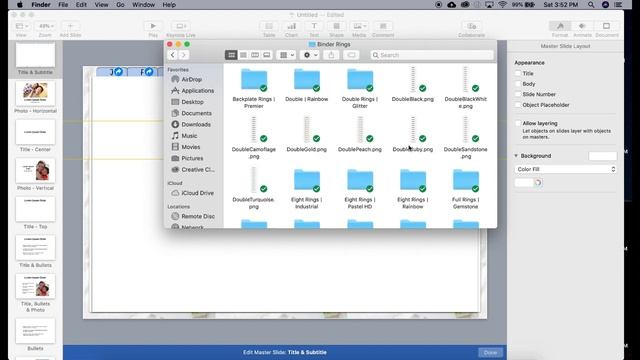Switch Finder to icon view
Screen dimensions: 640x360
point(231,55)
